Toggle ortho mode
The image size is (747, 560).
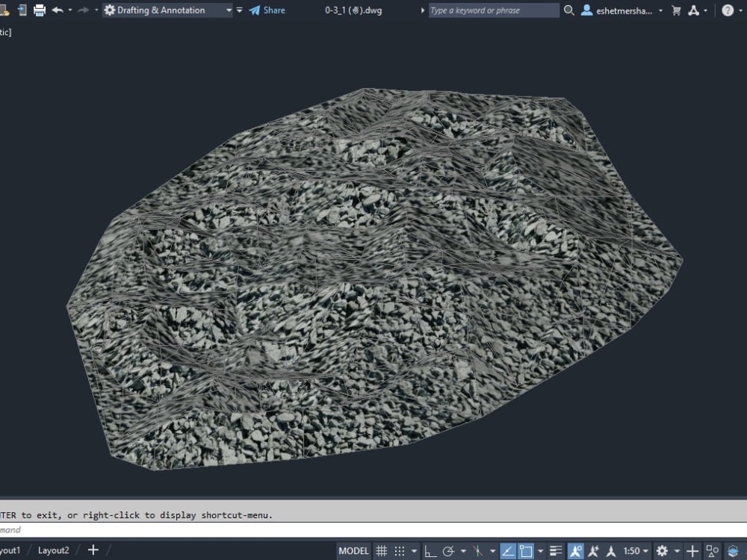tap(430, 551)
